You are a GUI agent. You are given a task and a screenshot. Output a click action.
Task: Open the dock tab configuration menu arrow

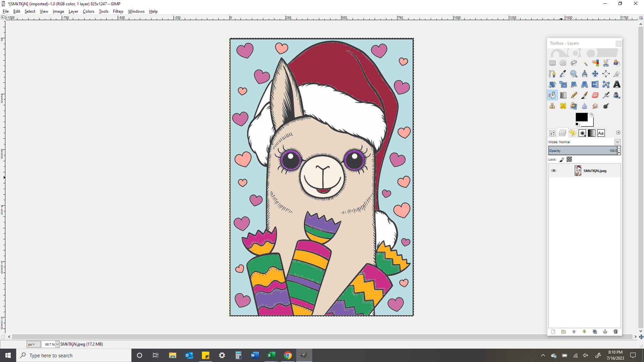click(x=618, y=133)
